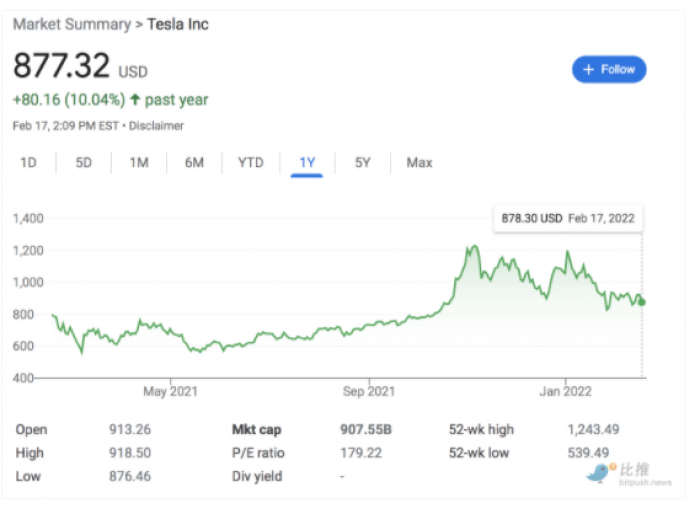Show the Max chart range
This screenshot has width=700, height=514.
419,163
